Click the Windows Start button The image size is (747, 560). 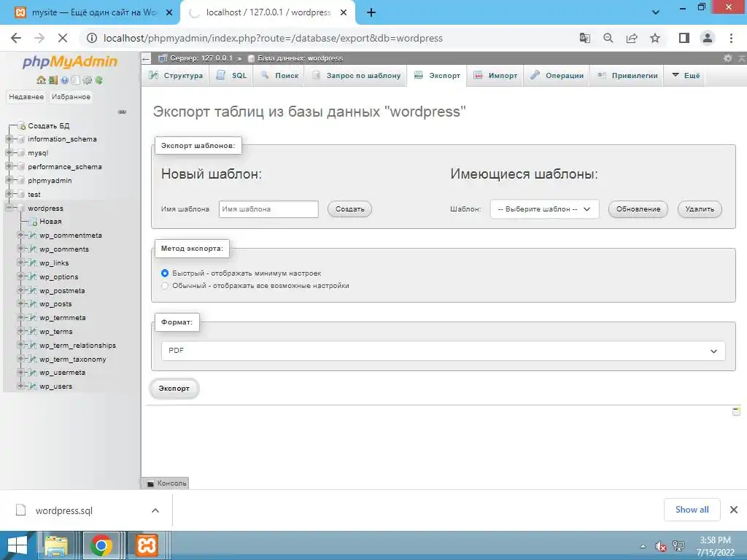click(x=18, y=545)
